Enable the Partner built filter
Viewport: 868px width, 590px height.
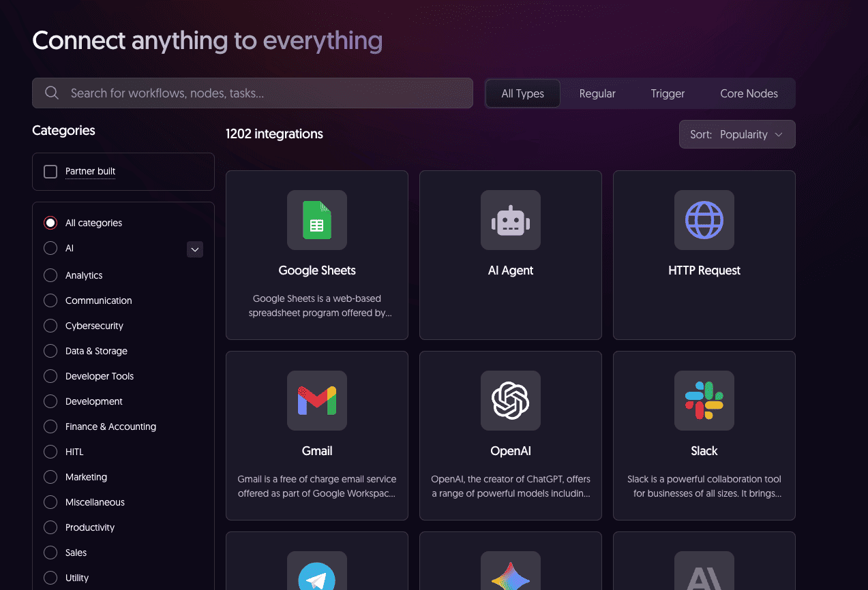click(50, 171)
